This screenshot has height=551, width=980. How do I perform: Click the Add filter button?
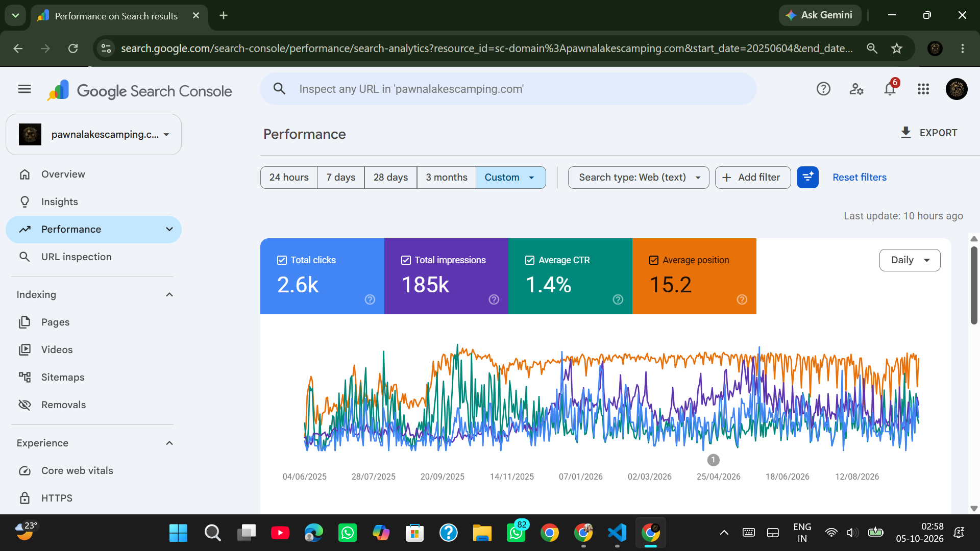click(753, 178)
